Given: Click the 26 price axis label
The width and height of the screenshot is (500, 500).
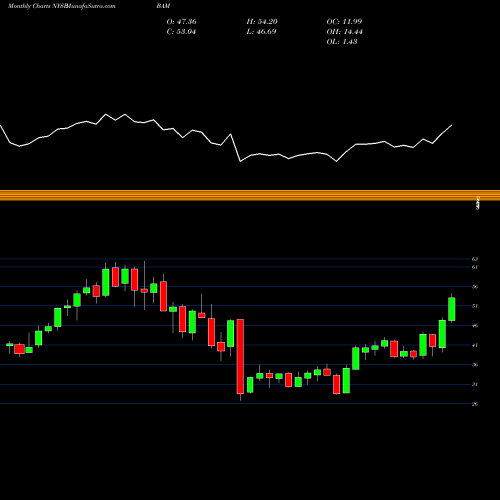Looking at the screenshot, I should [475, 404].
